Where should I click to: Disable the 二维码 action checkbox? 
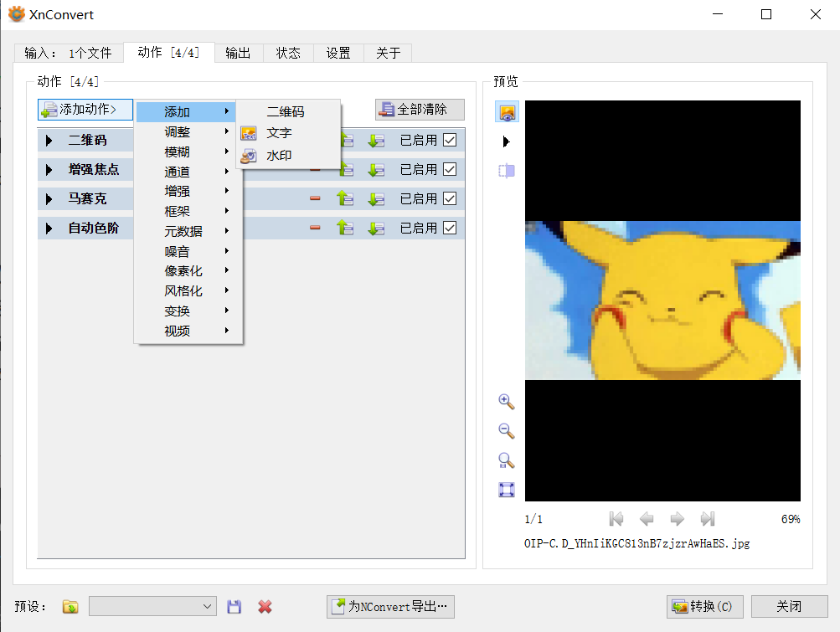[x=450, y=140]
